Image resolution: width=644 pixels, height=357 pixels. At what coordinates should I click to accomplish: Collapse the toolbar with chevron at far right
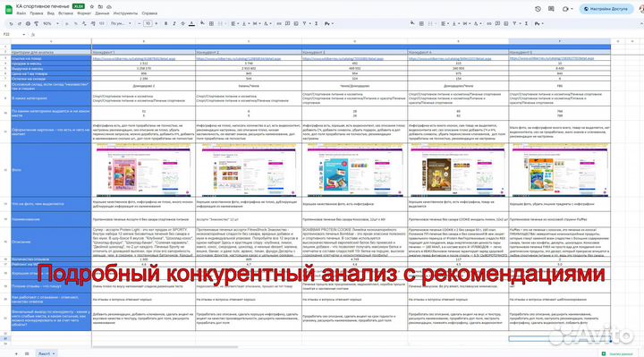(641, 24)
